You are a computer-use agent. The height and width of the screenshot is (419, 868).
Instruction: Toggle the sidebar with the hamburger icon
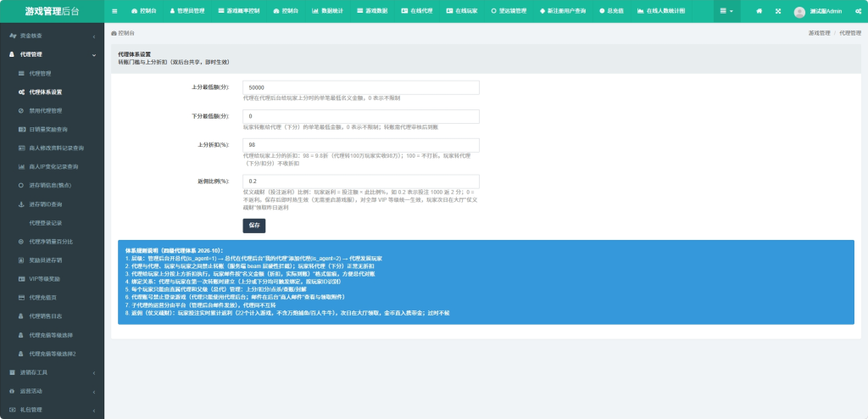coord(114,11)
